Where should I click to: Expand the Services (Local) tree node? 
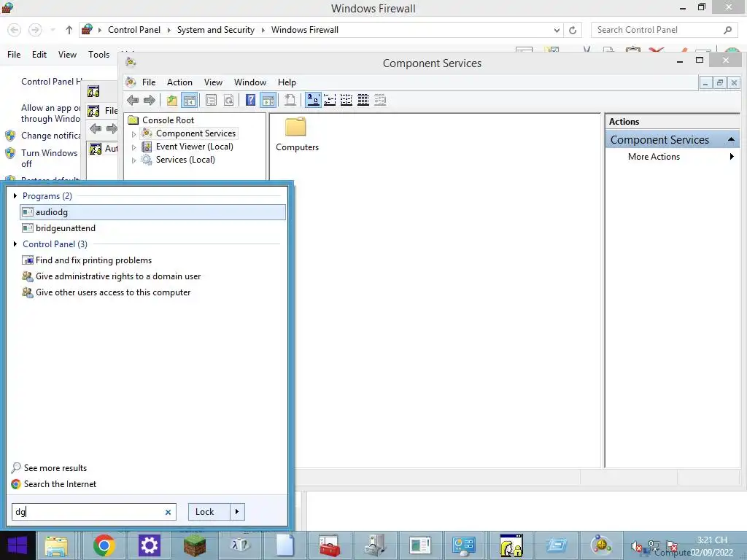point(134,160)
